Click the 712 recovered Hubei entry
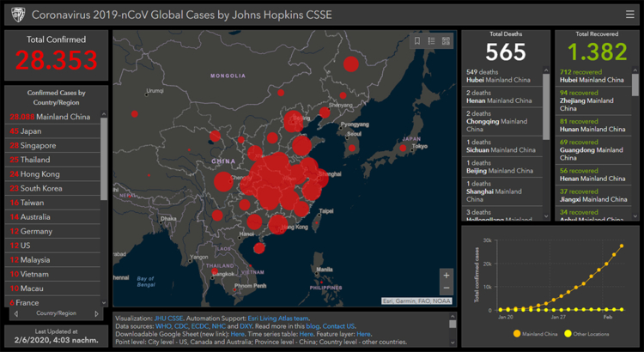 coord(593,76)
